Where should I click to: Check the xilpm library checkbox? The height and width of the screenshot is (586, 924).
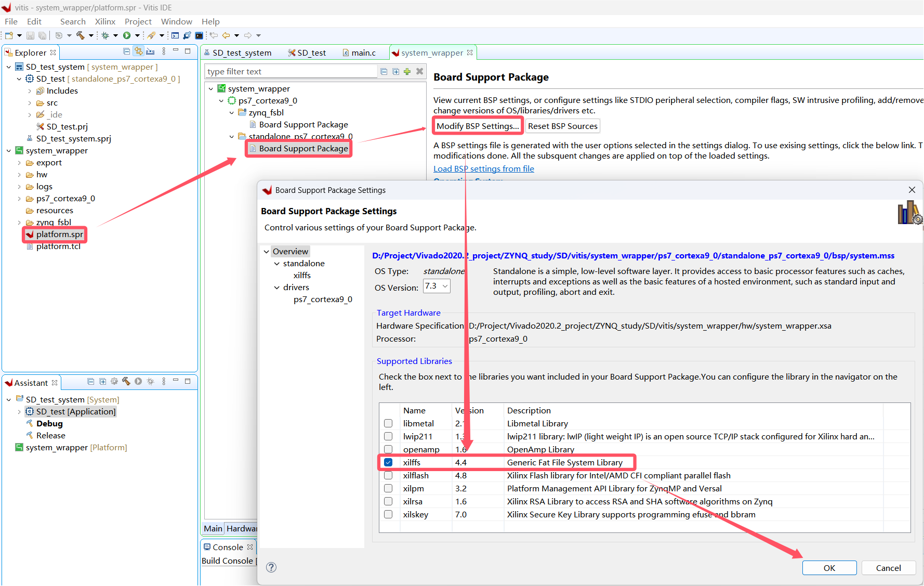coord(388,488)
